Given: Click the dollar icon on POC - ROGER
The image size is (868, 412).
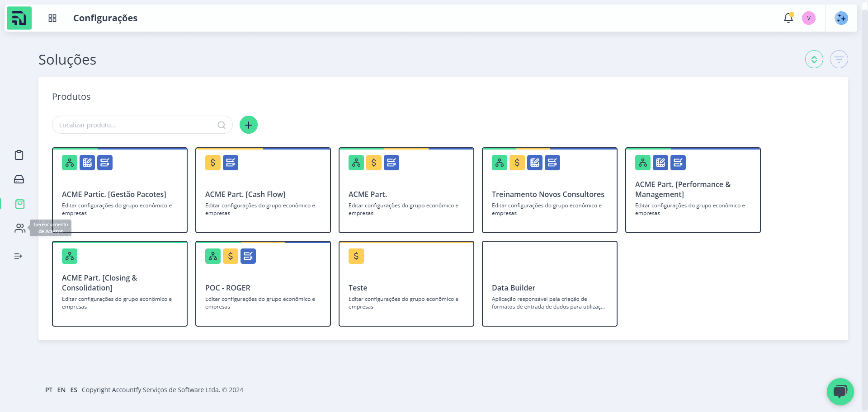Looking at the screenshot, I should pyautogui.click(x=231, y=256).
